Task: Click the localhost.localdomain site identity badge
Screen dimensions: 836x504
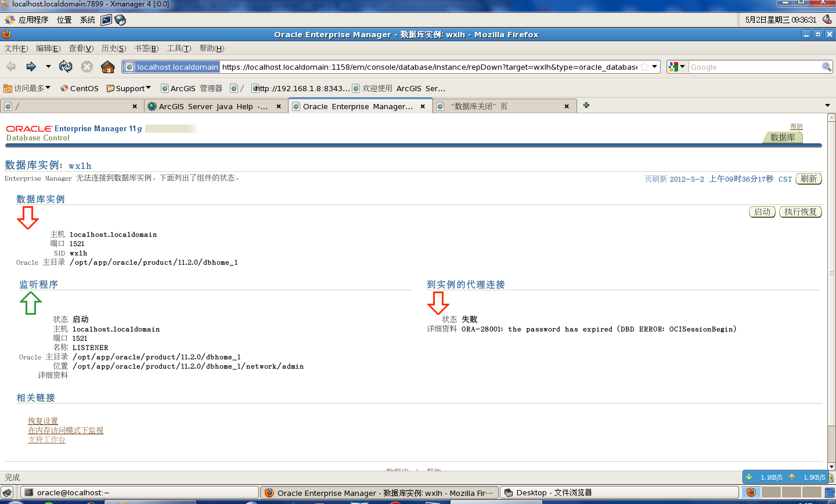Action: click(x=171, y=67)
